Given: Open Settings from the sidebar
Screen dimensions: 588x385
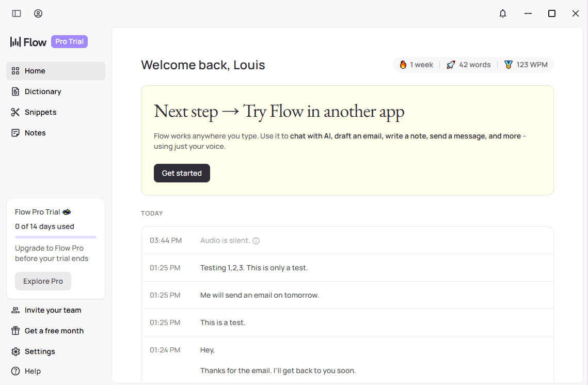Looking at the screenshot, I should [40, 351].
